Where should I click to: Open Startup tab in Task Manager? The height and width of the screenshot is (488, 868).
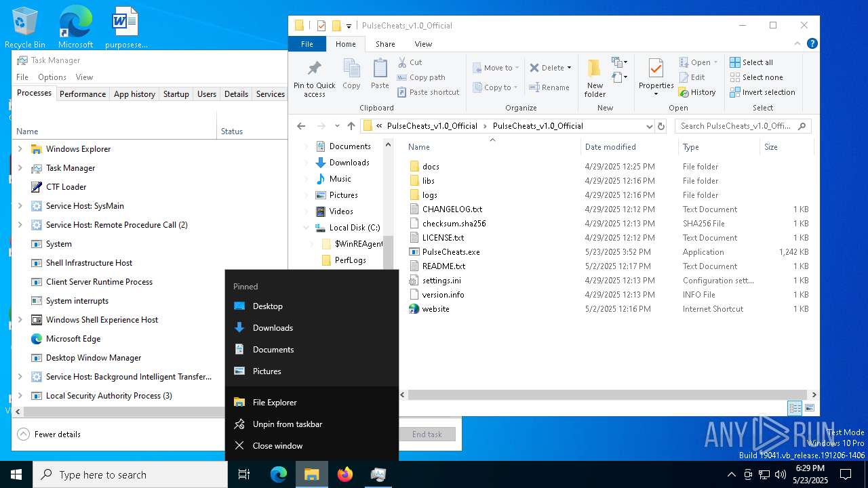176,94
